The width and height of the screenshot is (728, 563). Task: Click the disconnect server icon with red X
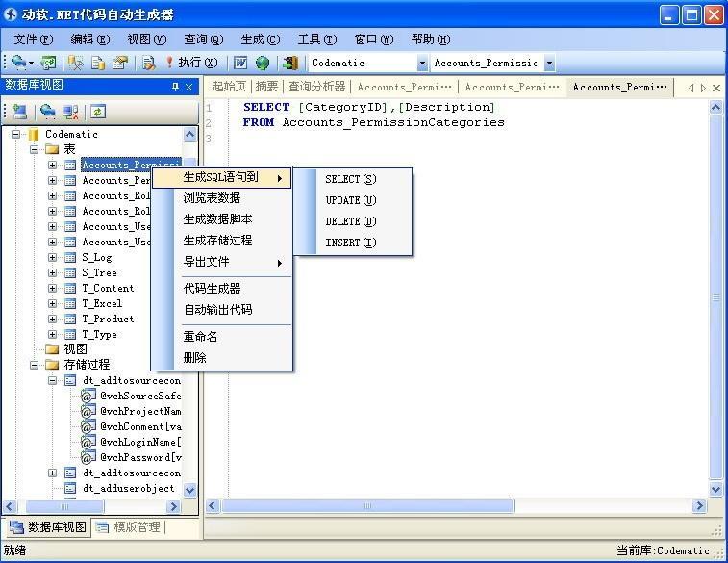(x=70, y=112)
